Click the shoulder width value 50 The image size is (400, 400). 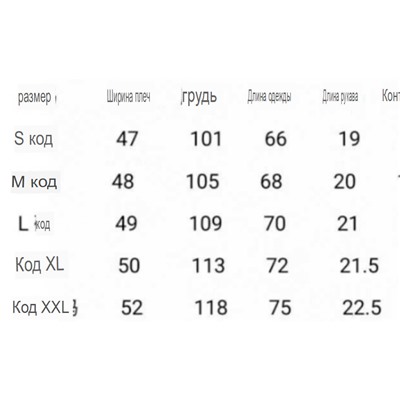tap(129, 266)
